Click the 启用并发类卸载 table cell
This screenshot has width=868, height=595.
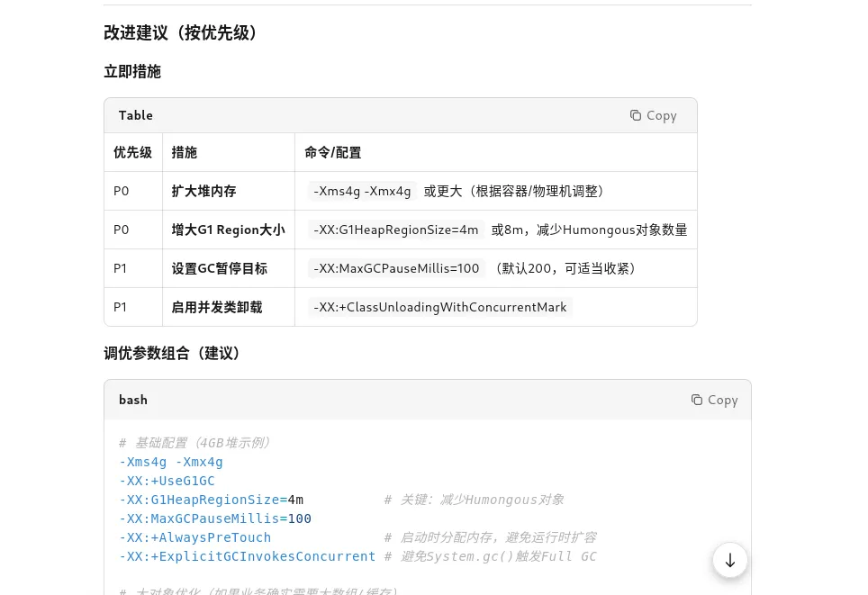click(x=217, y=308)
